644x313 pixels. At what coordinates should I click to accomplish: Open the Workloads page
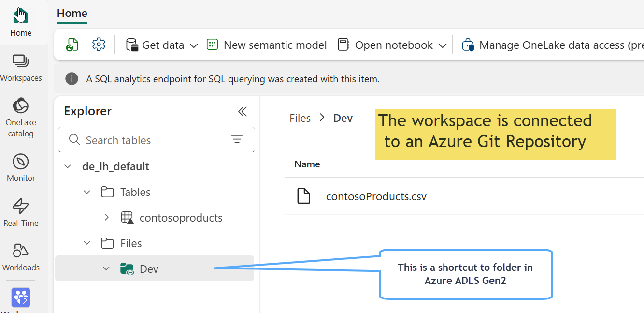(21, 257)
